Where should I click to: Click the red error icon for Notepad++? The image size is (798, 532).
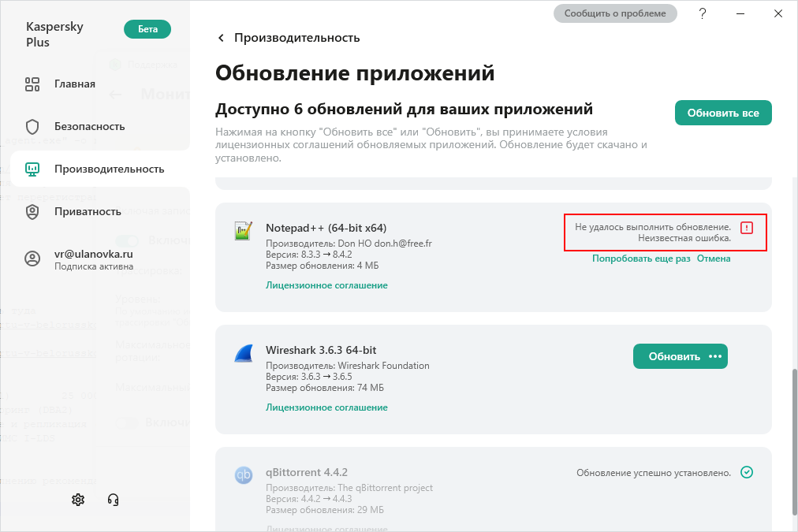coord(747,228)
